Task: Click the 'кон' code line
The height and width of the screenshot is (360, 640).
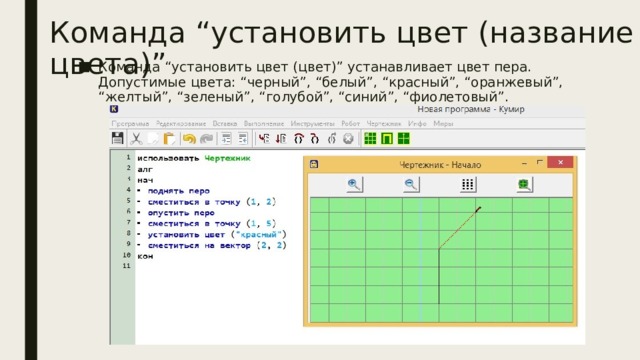Action: pyautogui.click(x=145, y=256)
